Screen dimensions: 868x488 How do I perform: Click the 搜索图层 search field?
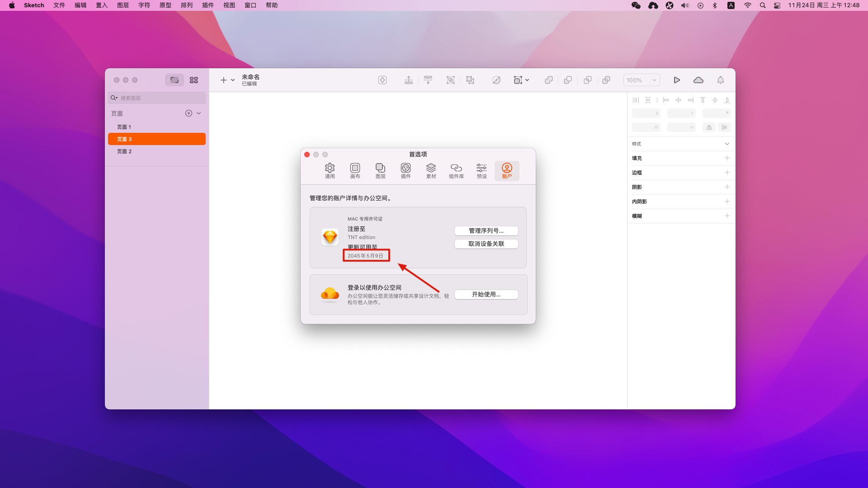pos(160,98)
